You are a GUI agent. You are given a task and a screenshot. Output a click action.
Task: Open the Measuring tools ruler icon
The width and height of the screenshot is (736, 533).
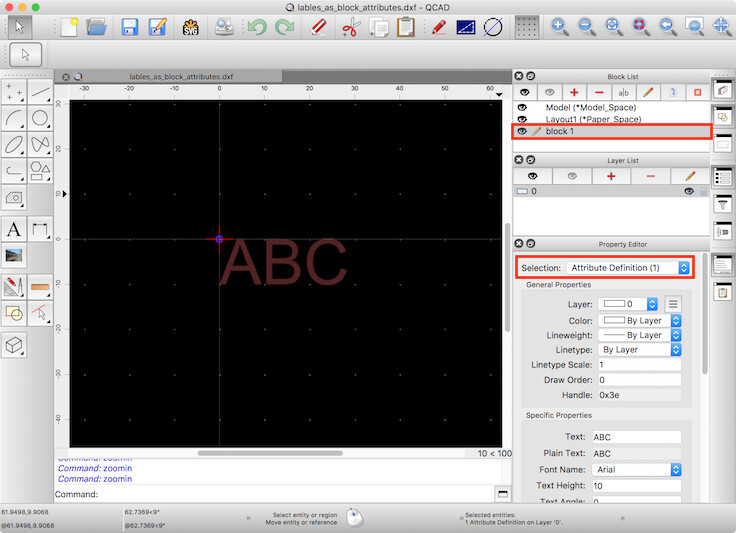(x=40, y=287)
